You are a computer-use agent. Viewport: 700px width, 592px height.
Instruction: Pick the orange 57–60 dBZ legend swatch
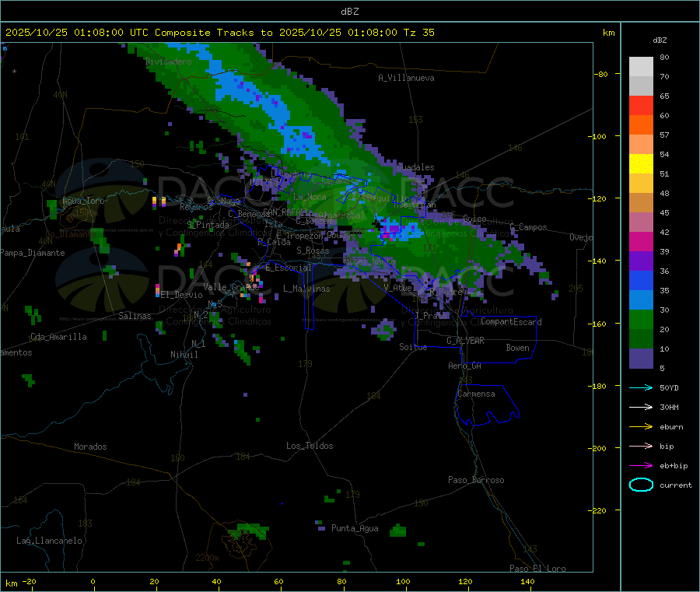[x=641, y=125]
